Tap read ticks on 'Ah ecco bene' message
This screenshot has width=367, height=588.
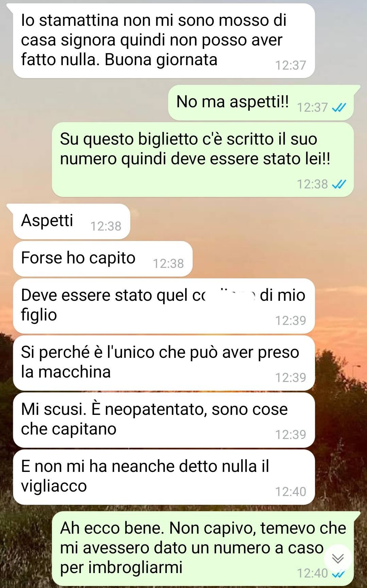click(339, 573)
